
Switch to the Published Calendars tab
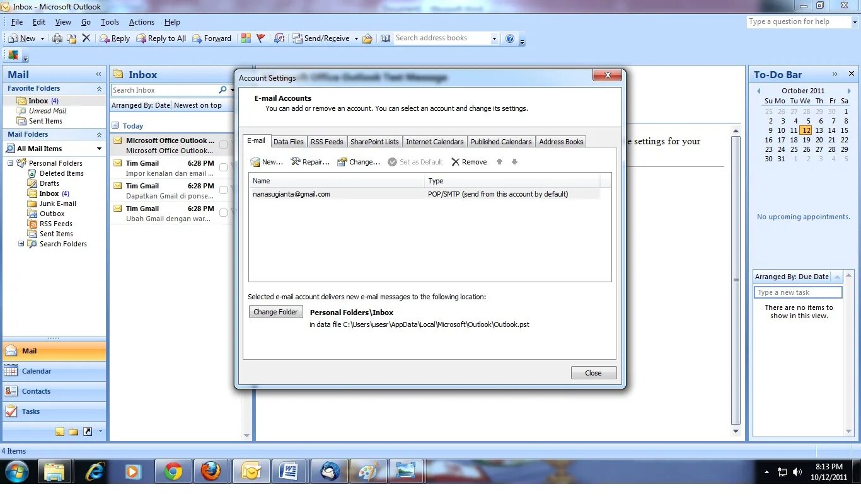click(x=501, y=142)
